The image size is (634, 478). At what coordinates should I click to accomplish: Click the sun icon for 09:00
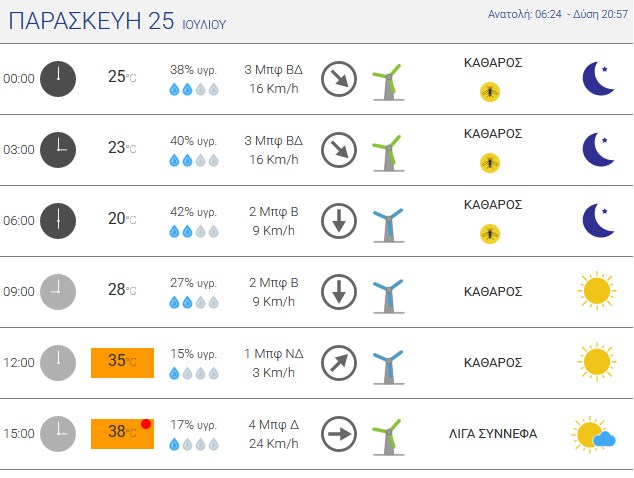(x=597, y=291)
